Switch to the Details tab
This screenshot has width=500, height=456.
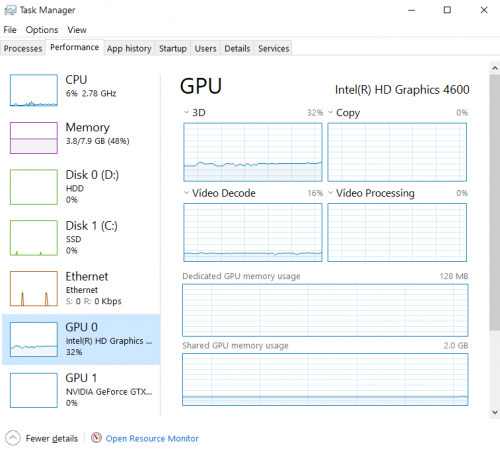[x=237, y=48]
